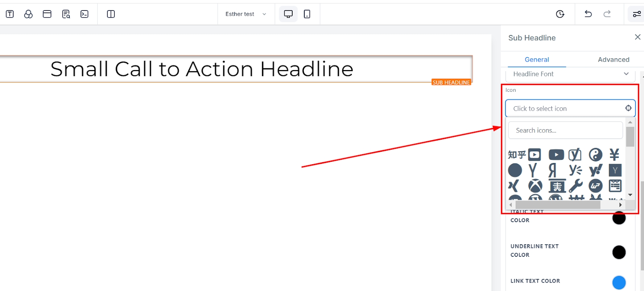Select the torii gate style icon
Screen dimensions: 644x291
[x=557, y=186]
